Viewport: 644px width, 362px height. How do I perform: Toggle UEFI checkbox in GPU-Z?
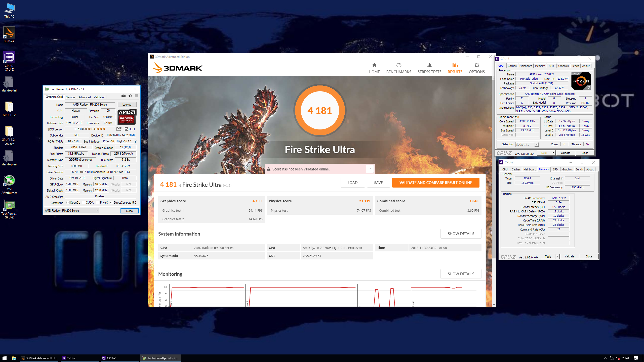tap(126, 129)
